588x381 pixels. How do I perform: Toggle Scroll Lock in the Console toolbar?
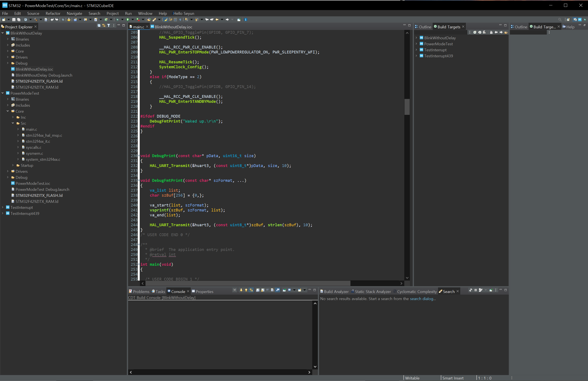pos(263,290)
